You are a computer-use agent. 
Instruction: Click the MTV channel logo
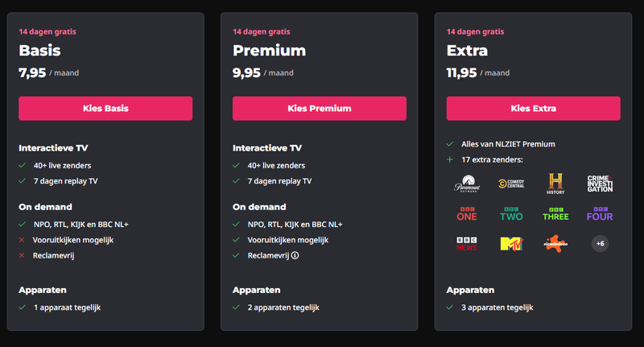pyautogui.click(x=511, y=243)
